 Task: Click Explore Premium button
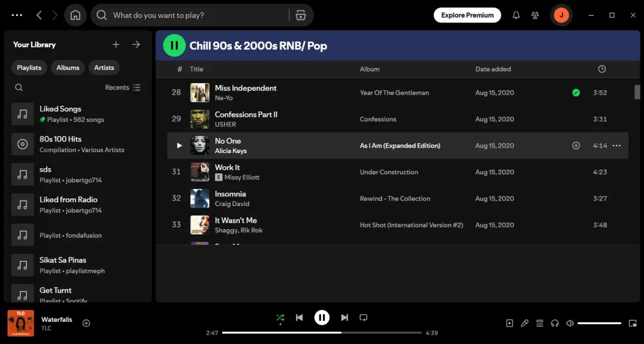click(x=467, y=15)
